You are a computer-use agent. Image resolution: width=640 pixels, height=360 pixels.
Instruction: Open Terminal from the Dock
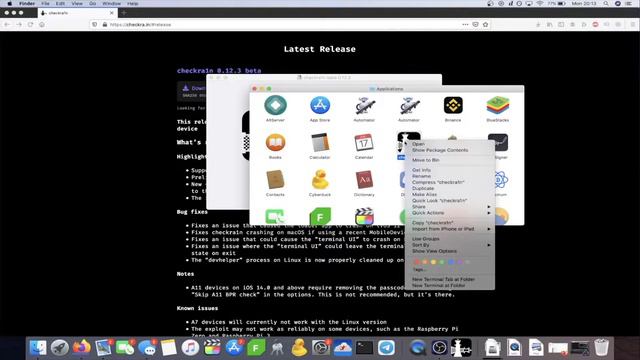[x=364, y=348]
